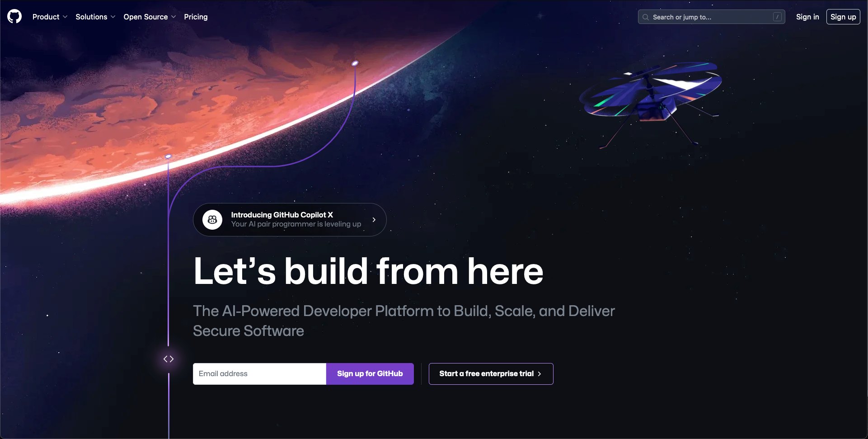The image size is (868, 439).
Task: Expand the Product dropdown menu
Action: [x=50, y=17]
